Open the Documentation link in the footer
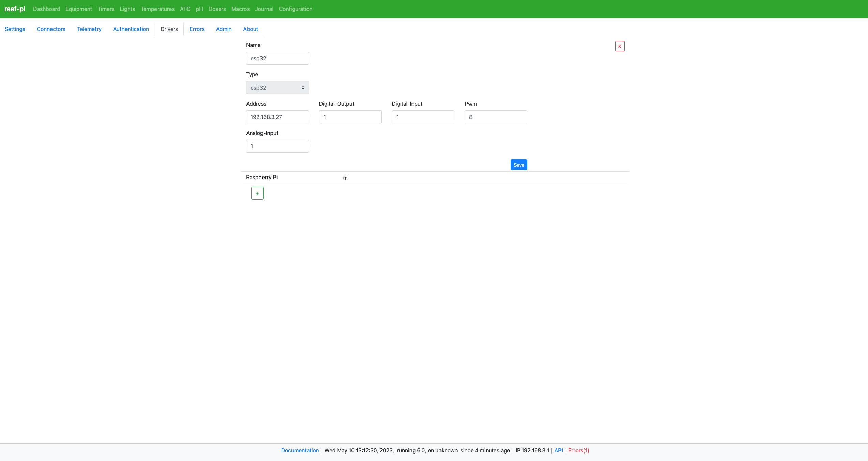The image size is (868, 461). pyautogui.click(x=300, y=450)
